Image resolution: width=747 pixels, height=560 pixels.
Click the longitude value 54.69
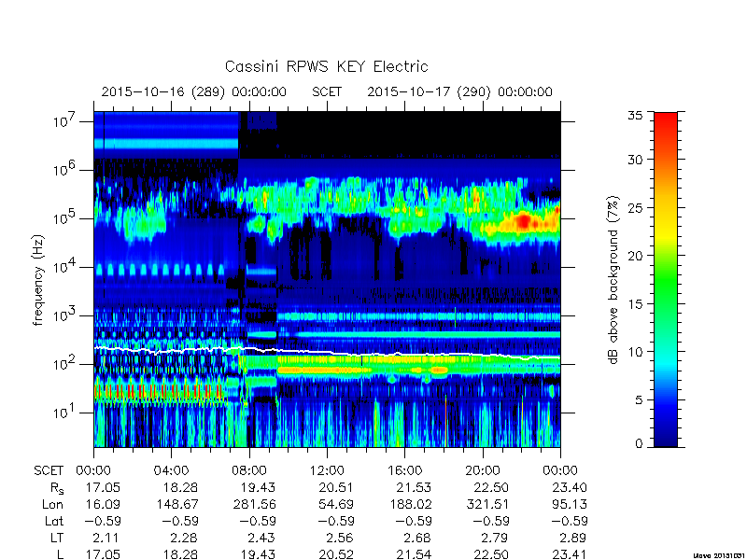(x=335, y=504)
